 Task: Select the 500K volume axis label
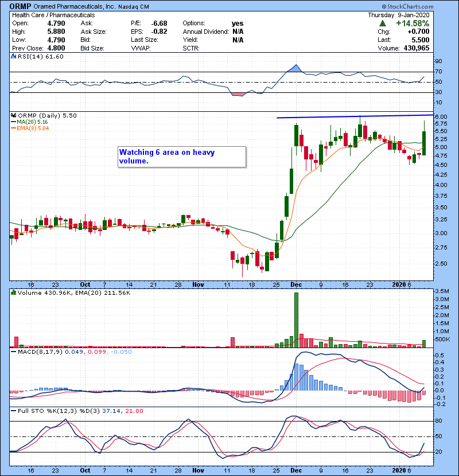[x=442, y=339]
